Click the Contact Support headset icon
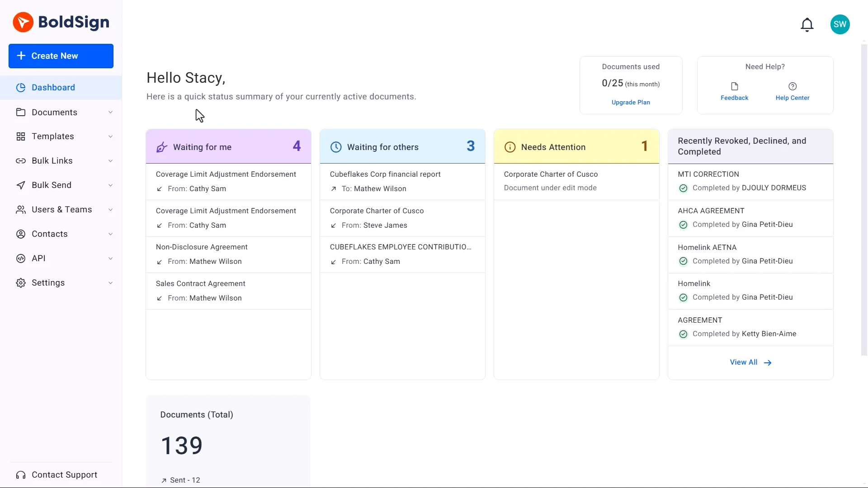The width and height of the screenshot is (868, 488). click(21, 475)
